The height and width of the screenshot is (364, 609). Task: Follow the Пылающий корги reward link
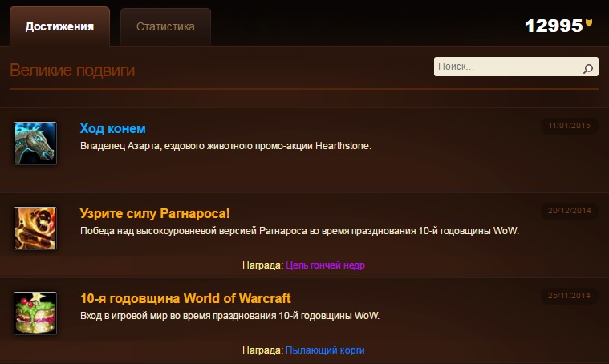point(325,350)
